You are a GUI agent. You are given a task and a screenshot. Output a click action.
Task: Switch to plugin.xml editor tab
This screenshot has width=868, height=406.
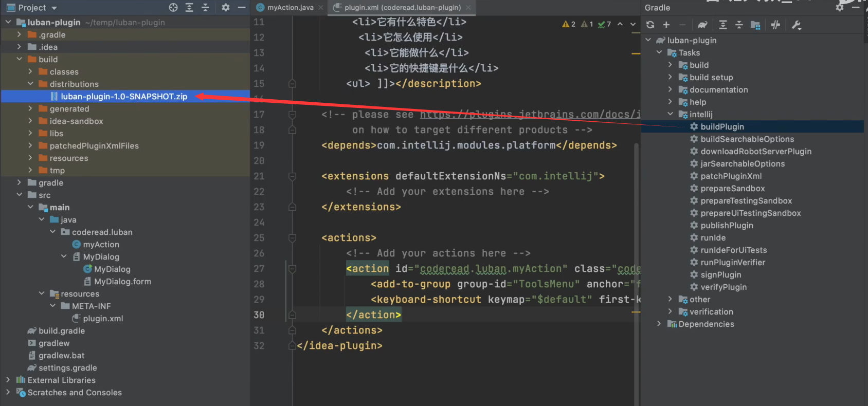(x=402, y=7)
